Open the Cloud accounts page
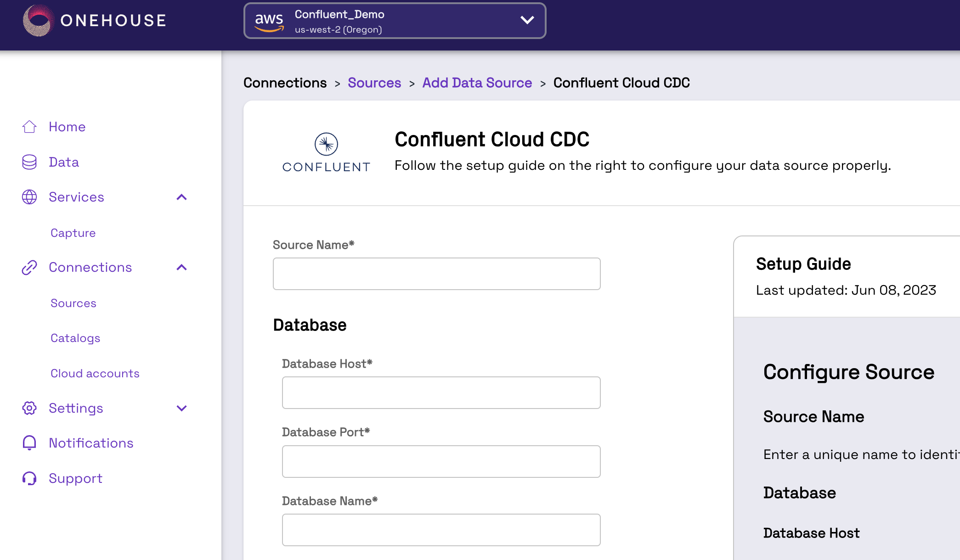 (95, 373)
